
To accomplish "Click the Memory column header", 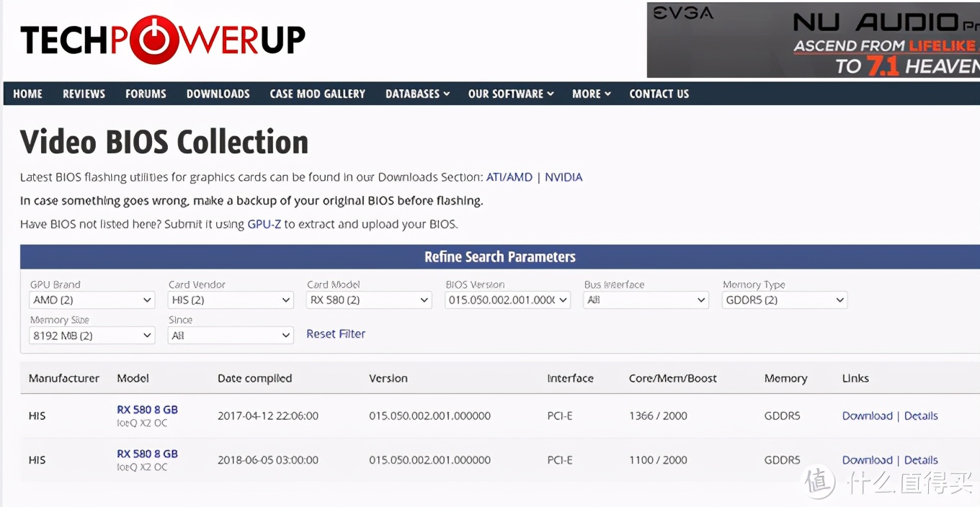I will coord(785,378).
